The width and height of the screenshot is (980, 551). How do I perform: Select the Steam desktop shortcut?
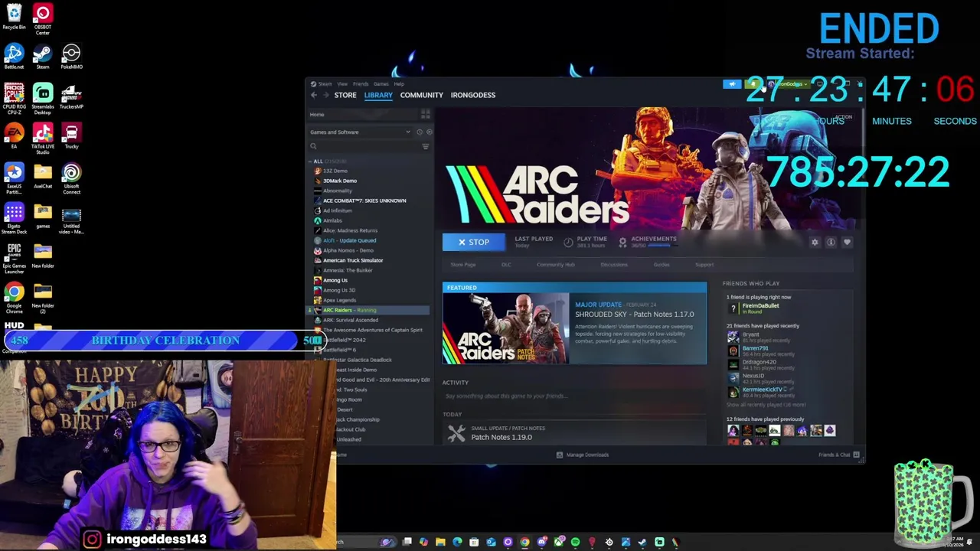point(43,56)
